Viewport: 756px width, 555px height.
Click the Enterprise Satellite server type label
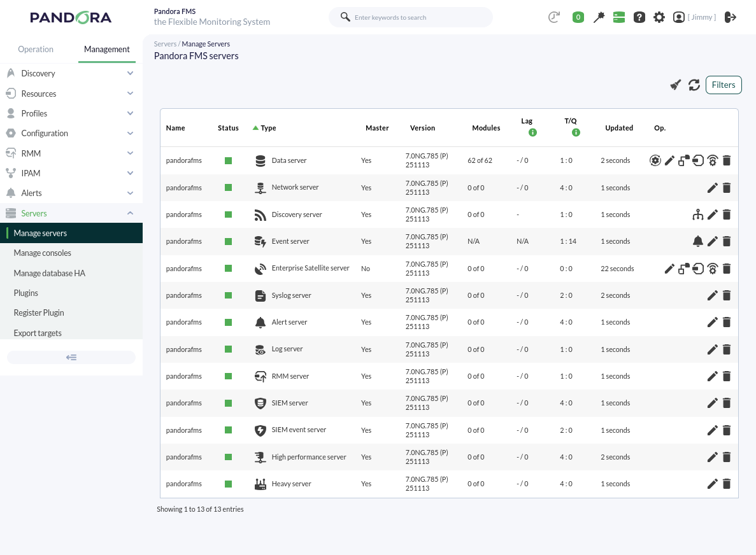(311, 269)
